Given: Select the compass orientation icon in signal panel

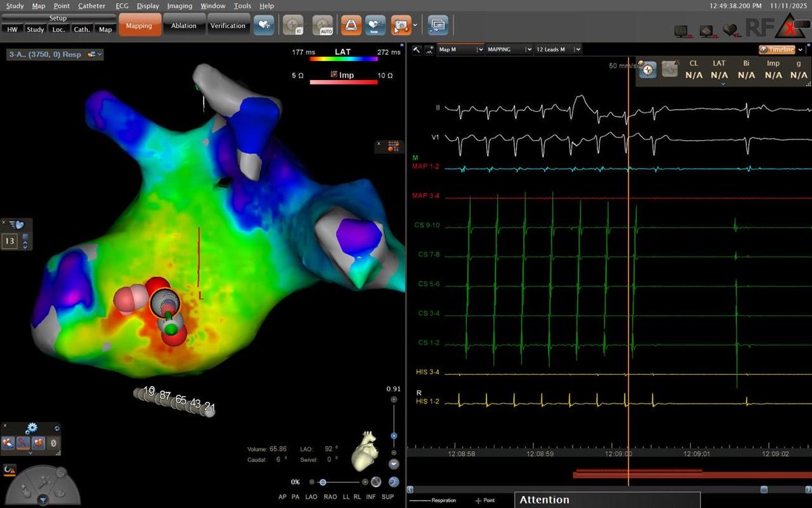Looking at the screenshot, I should 648,69.
